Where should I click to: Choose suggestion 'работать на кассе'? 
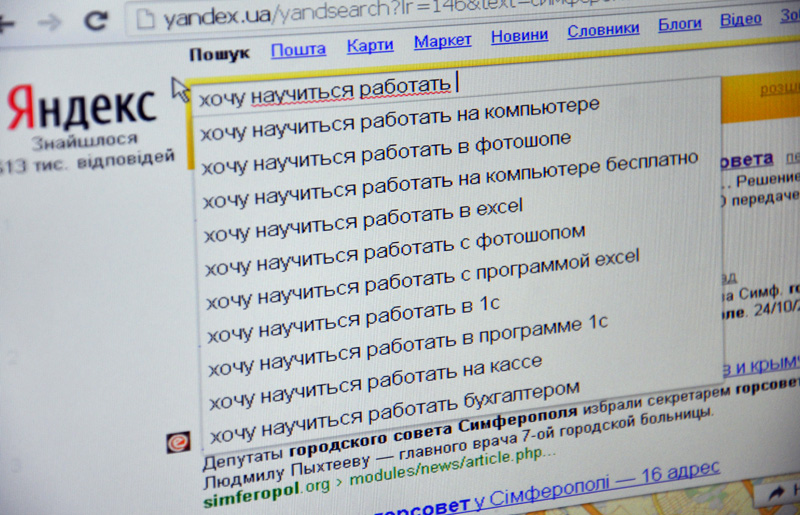[376, 381]
